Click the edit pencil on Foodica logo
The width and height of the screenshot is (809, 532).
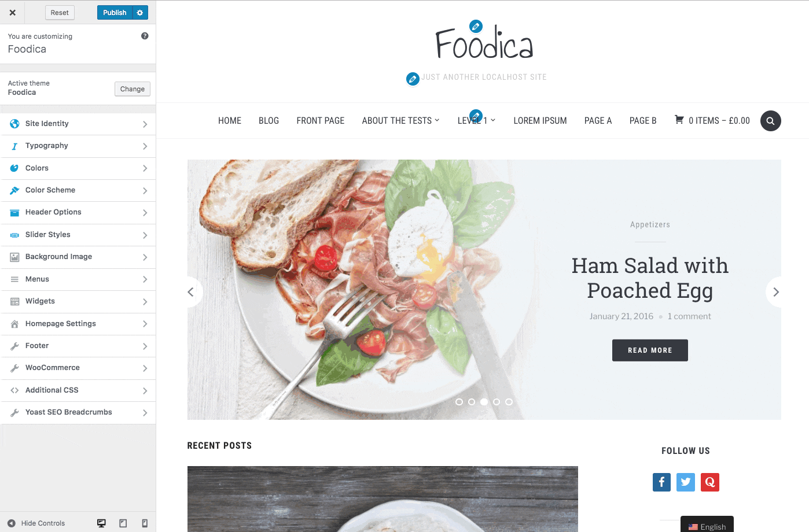tap(476, 26)
